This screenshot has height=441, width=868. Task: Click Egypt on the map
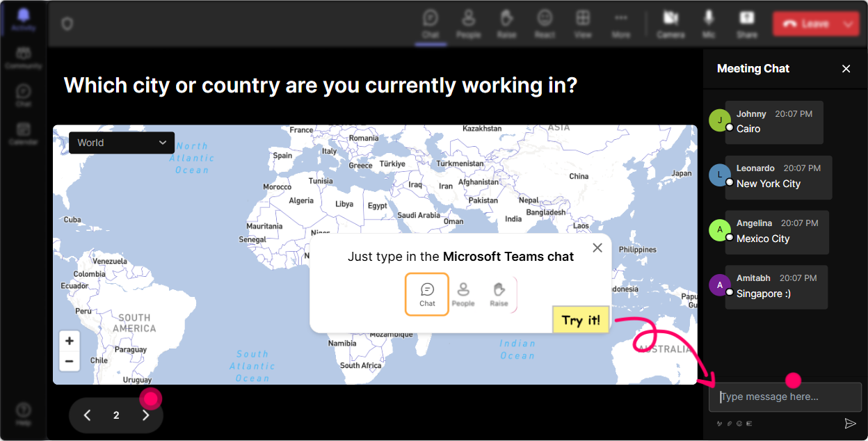pyautogui.click(x=377, y=206)
